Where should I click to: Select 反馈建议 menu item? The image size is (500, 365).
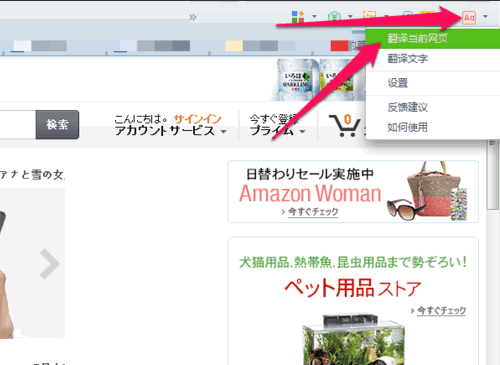pos(433,107)
